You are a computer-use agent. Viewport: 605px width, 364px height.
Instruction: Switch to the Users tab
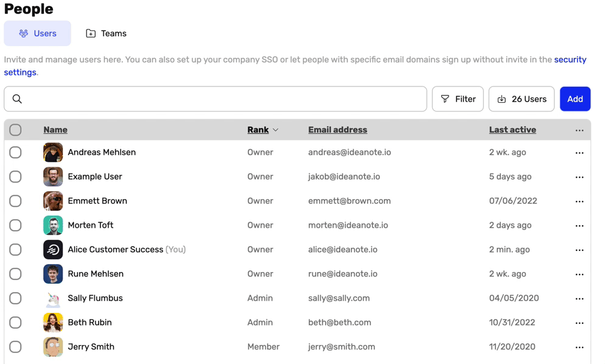click(37, 33)
